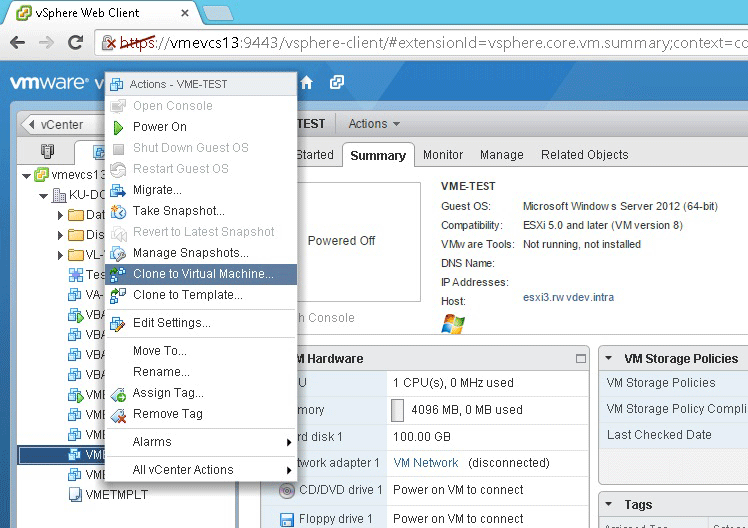Open the Actions dropdown in title bar
The image size is (748, 528).
point(374,124)
